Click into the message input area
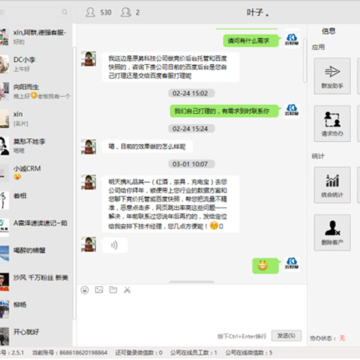Screen dimensions: 360x360 [x=192, y=312]
